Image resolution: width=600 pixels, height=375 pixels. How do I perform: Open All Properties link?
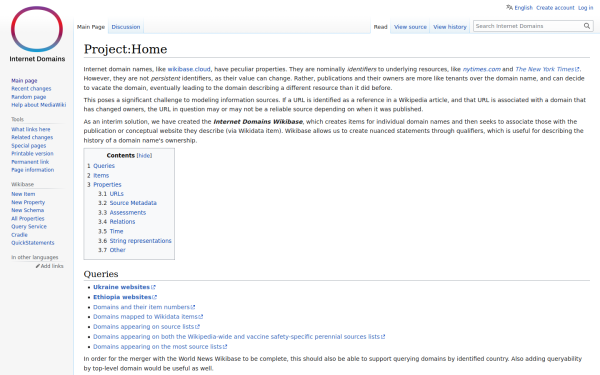coord(28,218)
